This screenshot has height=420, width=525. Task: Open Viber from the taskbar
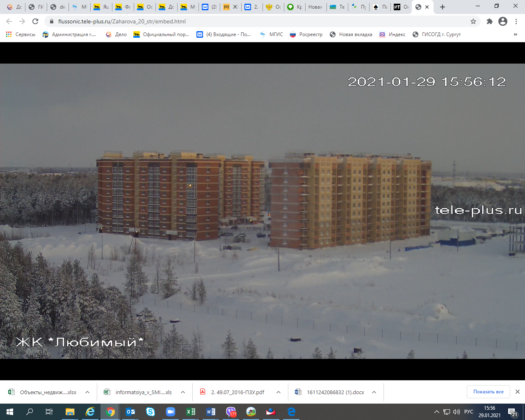[231, 412]
